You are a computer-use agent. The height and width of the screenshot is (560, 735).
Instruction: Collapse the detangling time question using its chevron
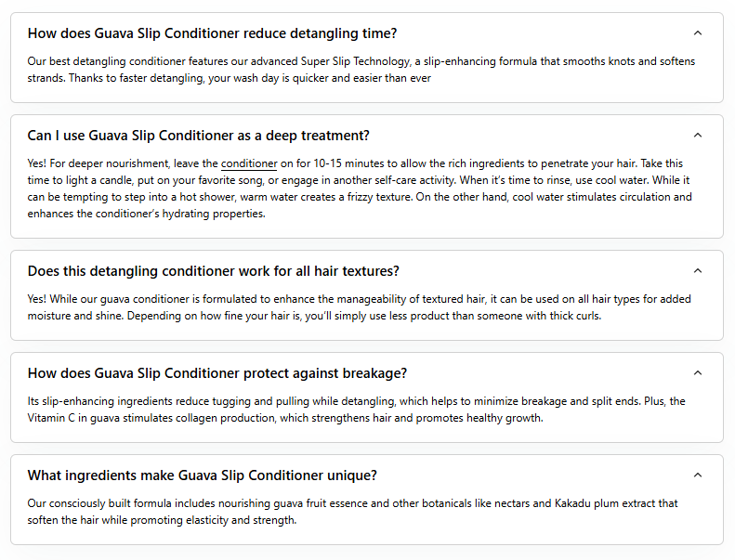[x=698, y=33]
